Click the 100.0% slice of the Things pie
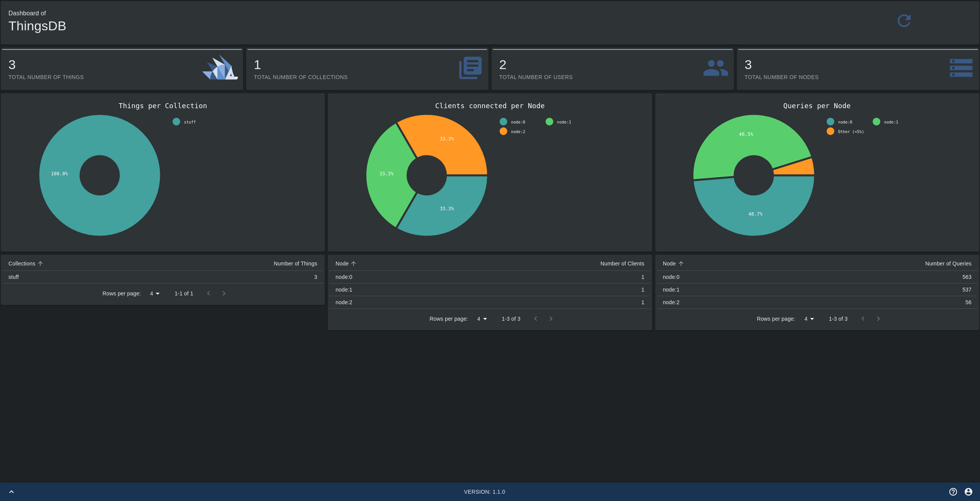This screenshot has height=501, width=980. (59, 174)
